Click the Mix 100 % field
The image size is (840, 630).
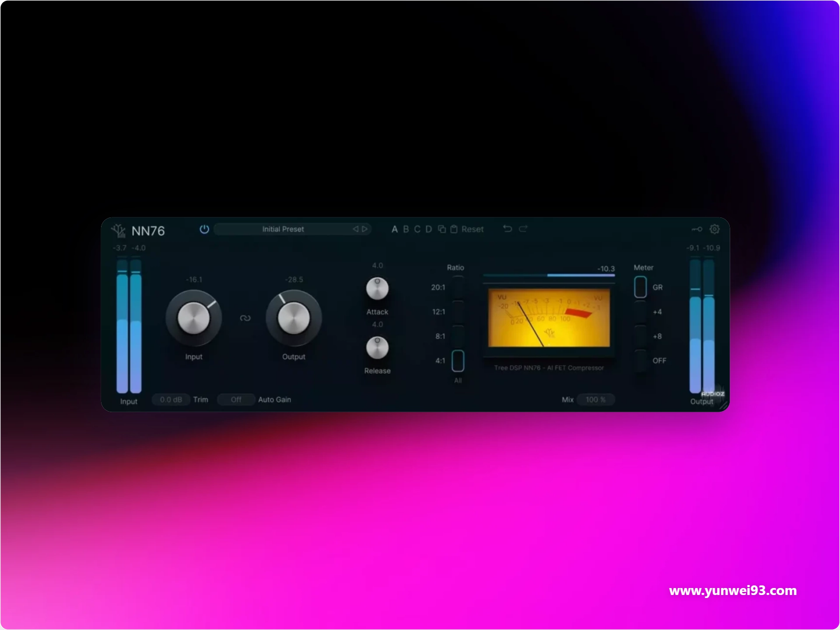tap(596, 400)
